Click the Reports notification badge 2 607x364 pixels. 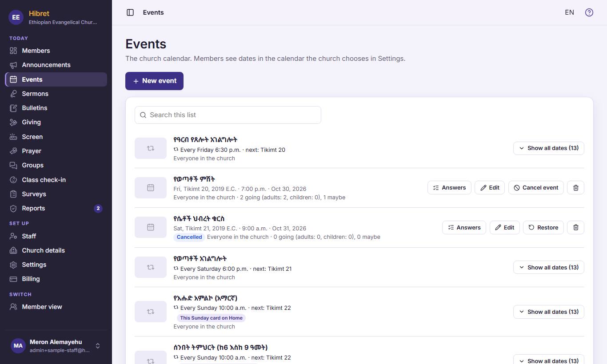point(98,209)
